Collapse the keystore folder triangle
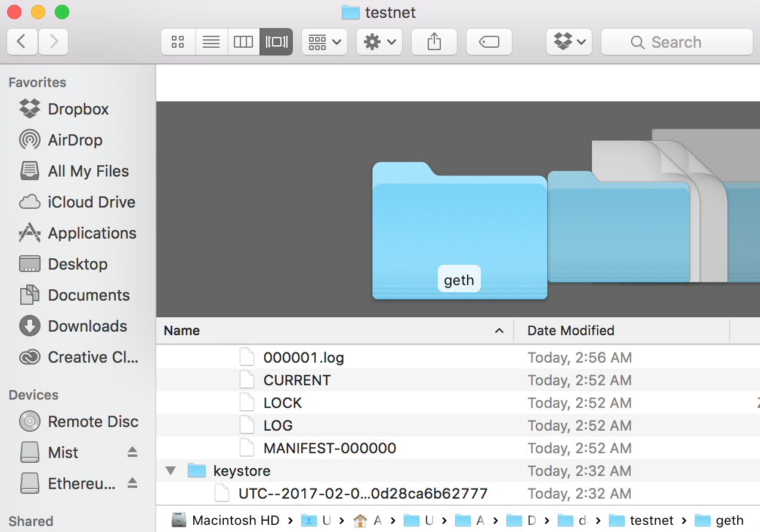 (x=171, y=471)
